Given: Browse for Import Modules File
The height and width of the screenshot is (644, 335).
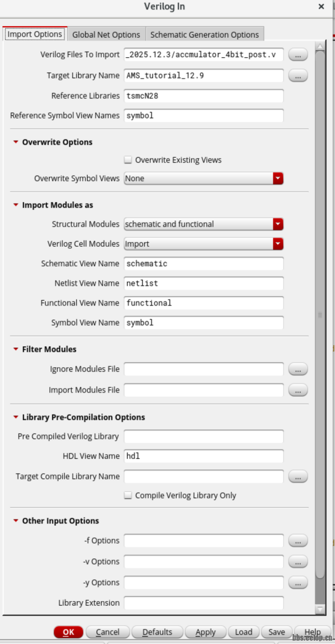Looking at the screenshot, I should pyautogui.click(x=298, y=390).
